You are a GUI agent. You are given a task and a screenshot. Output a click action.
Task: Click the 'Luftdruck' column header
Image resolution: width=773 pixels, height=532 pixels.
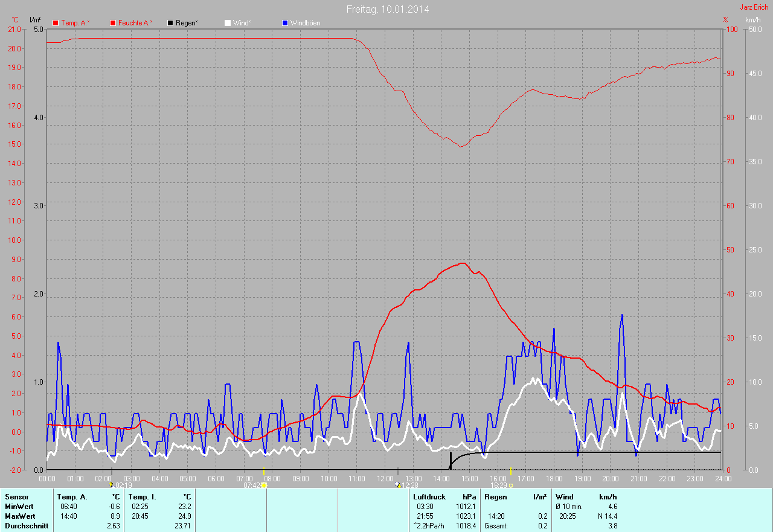point(429,497)
